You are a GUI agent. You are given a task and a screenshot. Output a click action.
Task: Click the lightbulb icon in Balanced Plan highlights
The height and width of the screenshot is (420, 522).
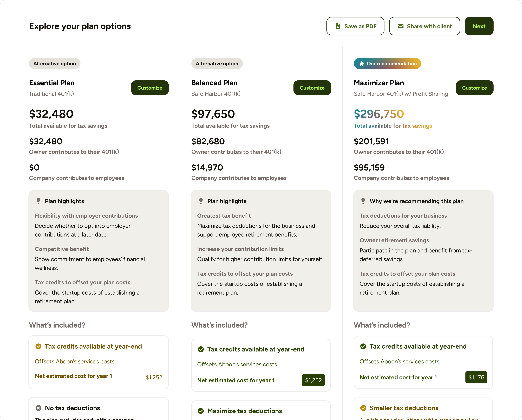click(x=201, y=201)
